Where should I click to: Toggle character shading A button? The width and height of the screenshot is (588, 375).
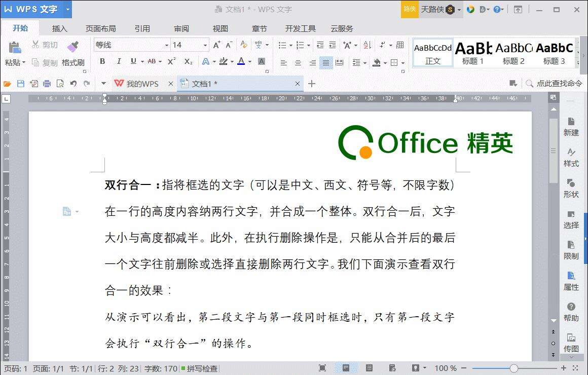point(262,61)
